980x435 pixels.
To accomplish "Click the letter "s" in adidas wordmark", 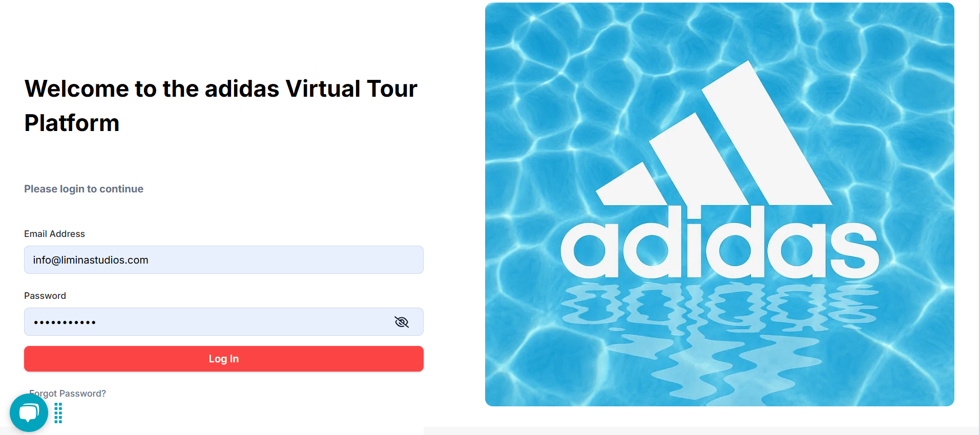I will [853, 251].
